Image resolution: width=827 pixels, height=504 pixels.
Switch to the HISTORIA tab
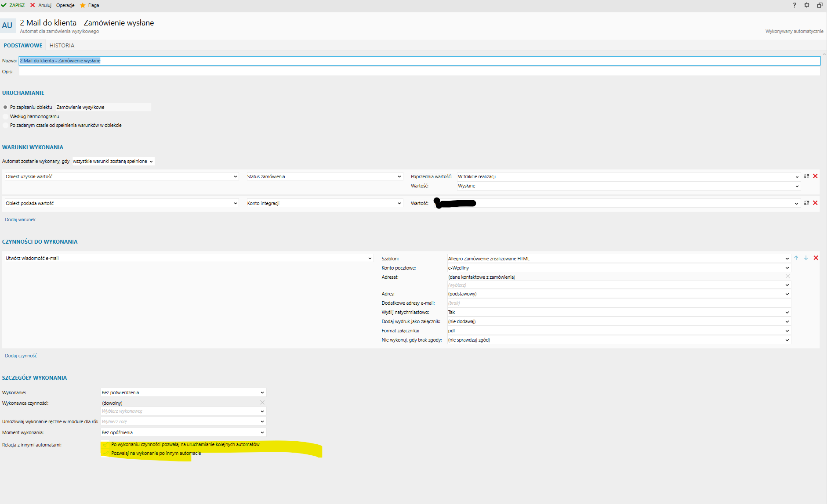tap(62, 45)
